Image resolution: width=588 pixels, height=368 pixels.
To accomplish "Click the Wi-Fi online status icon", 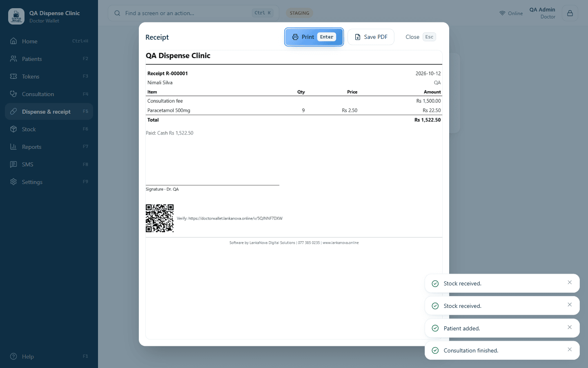I will (x=502, y=13).
